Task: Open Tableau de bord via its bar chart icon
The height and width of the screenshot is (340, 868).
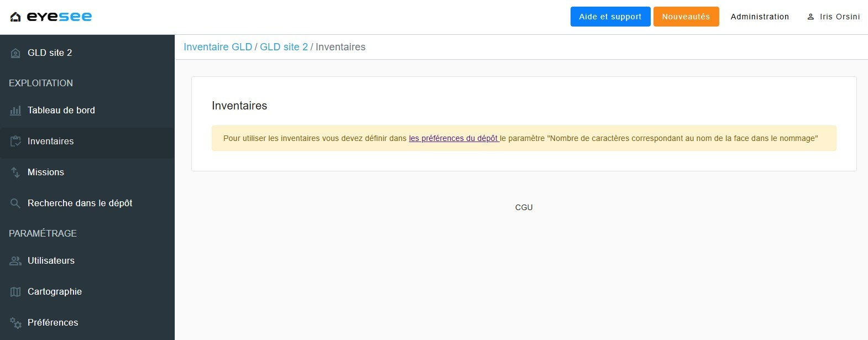Action: coord(15,111)
